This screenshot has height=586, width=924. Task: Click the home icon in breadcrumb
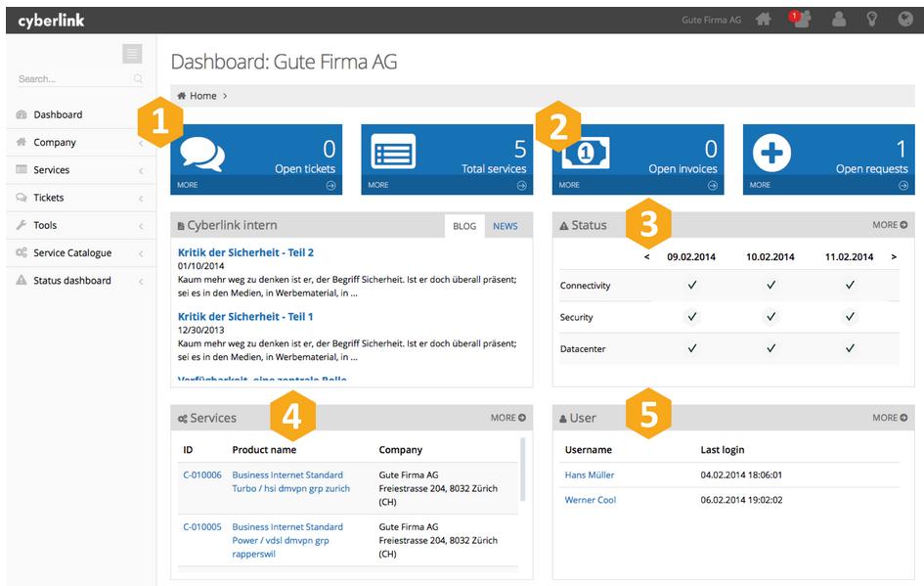point(182,96)
